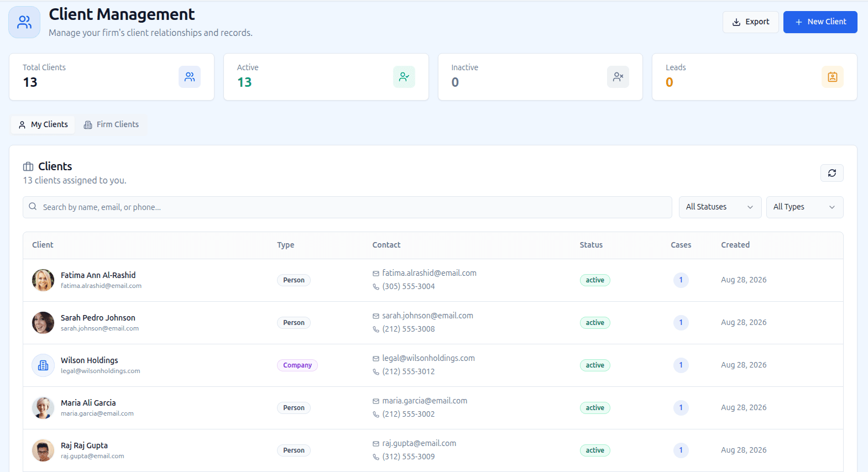Open the Wilson Holdings client name

coord(90,360)
